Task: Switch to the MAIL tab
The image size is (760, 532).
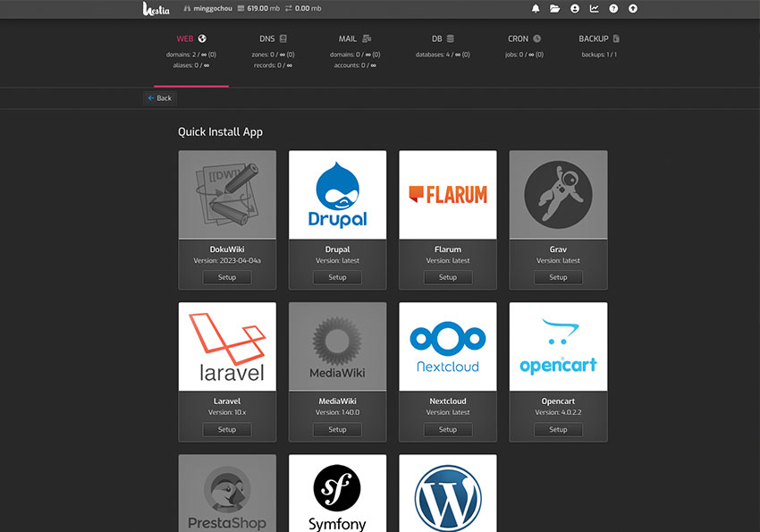Action: pos(355,38)
